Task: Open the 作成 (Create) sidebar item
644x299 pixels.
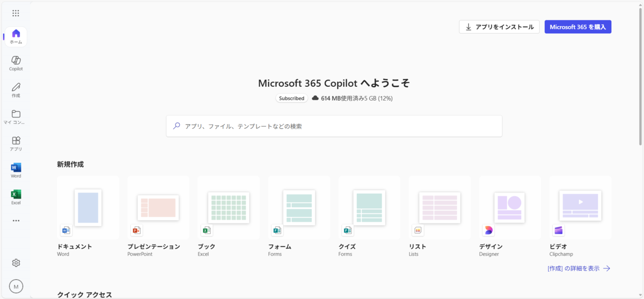Action: pos(16,91)
